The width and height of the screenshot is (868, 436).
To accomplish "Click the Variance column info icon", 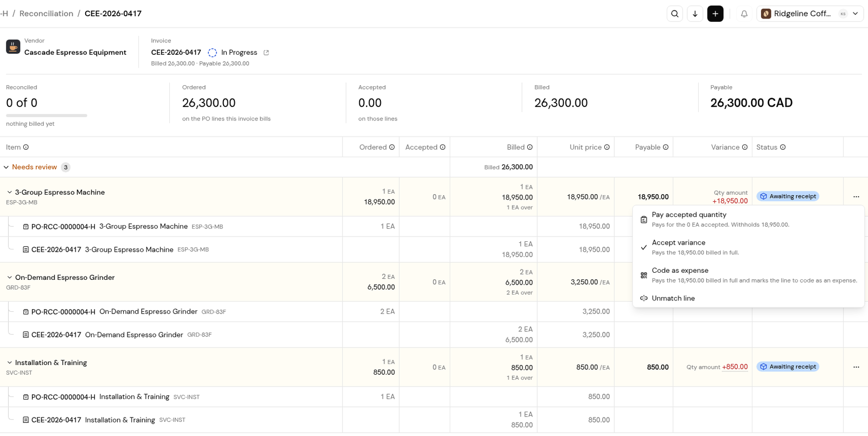I will pyautogui.click(x=745, y=147).
